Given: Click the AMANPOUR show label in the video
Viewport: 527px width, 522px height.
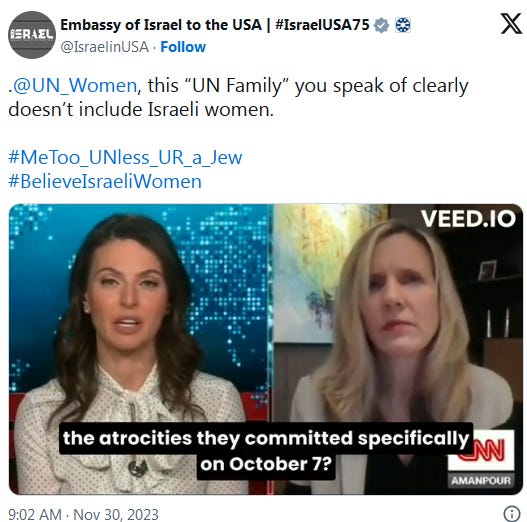Looking at the screenshot, I should [481, 481].
